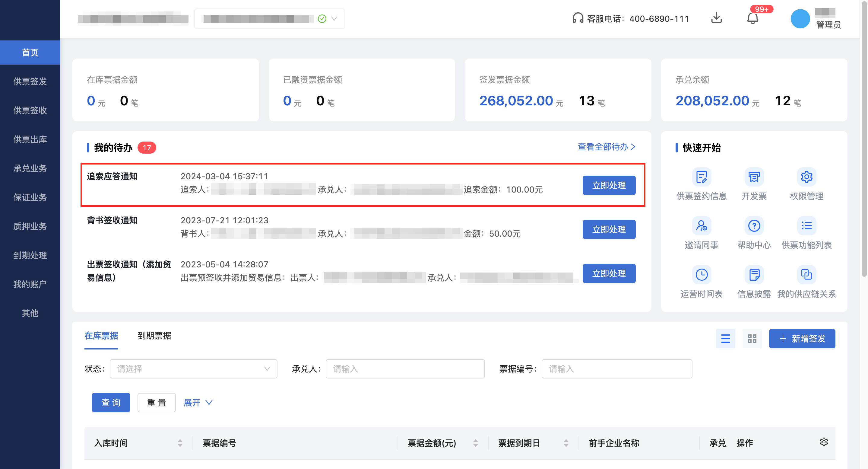Screen dimensions: 868x469
Task: Click the 查询 search button
Action: 111,403
